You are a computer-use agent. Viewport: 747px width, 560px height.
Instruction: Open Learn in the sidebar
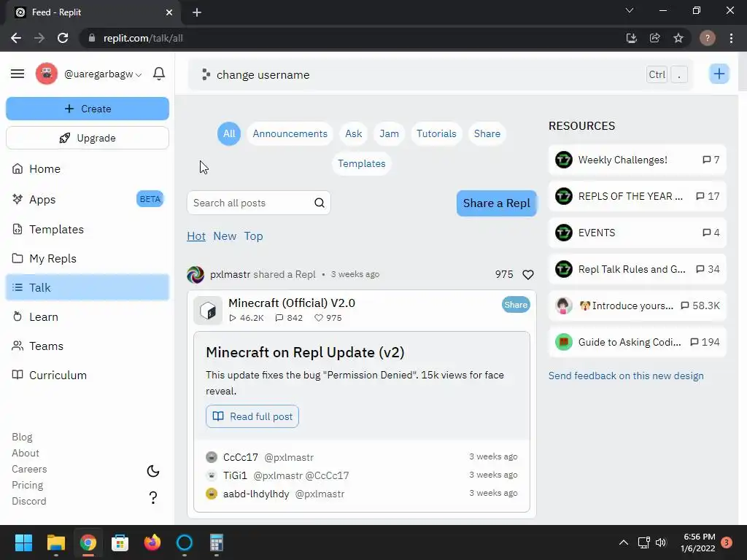point(88,317)
